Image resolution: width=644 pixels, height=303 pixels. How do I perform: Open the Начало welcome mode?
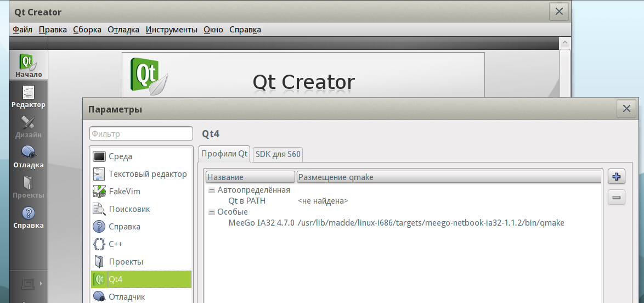click(29, 65)
